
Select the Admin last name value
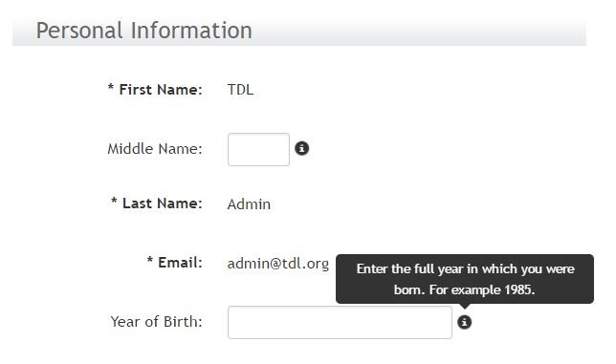[x=249, y=204]
